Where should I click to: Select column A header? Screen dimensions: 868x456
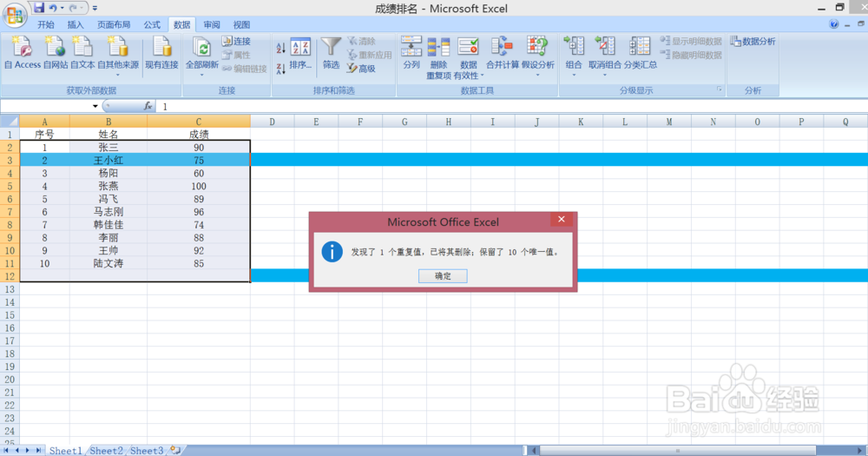(45, 122)
